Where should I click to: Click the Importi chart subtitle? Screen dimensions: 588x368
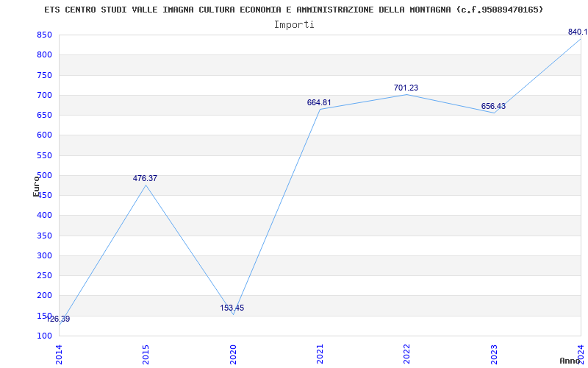pyautogui.click(x=294, y=25)
